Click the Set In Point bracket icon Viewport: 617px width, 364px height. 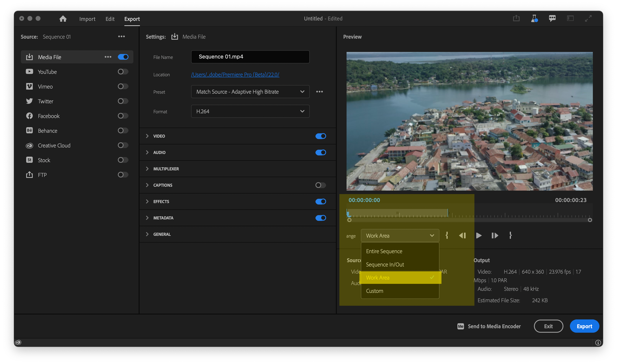pos(447,235)
